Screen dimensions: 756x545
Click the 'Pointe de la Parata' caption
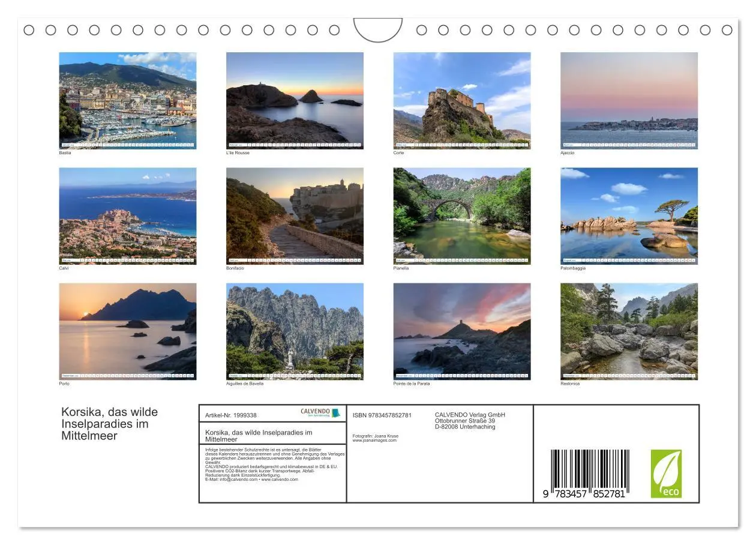point(412,384)
